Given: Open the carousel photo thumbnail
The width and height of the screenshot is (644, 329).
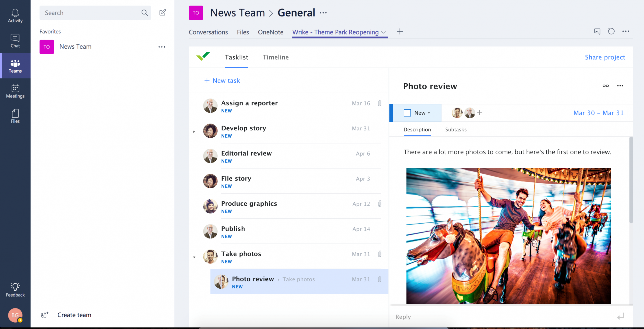Looking at the screenshot, I should (509, 236).
